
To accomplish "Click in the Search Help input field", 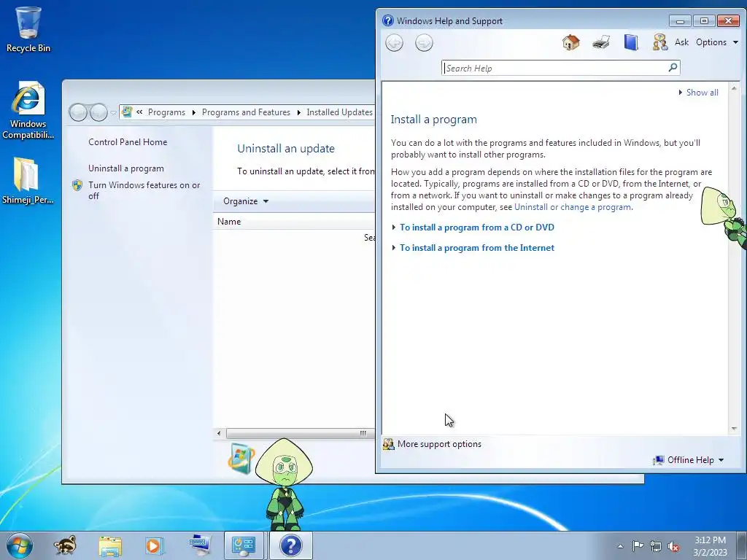I will click(555, 68).
